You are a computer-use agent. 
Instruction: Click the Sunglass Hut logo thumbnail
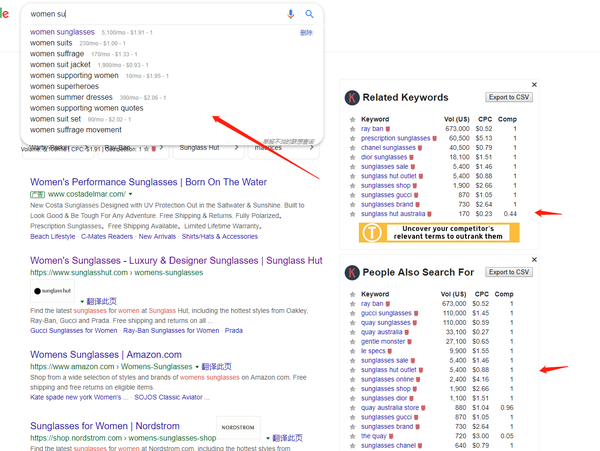click(x=52, y=291)
